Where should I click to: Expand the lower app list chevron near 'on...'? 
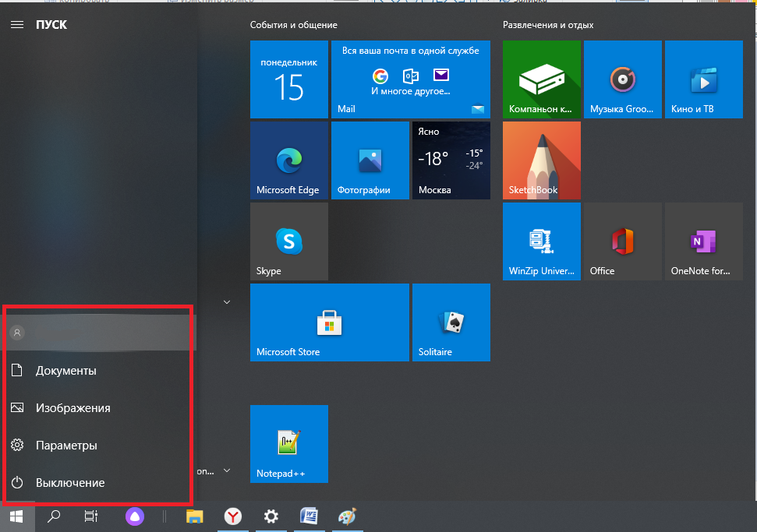pos(227,470)
